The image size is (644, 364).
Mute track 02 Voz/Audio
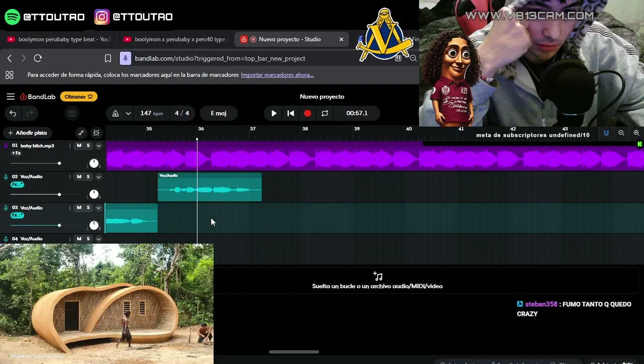click(x=79, y=177)
